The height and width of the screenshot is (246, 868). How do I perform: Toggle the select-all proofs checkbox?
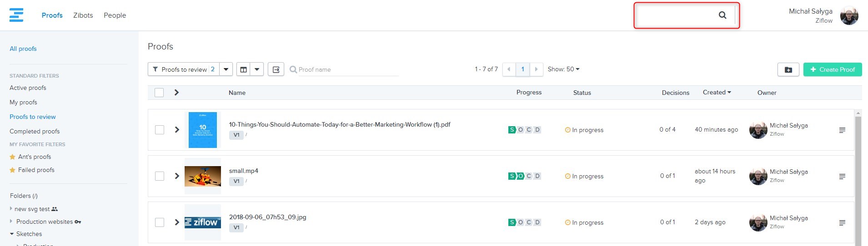pyautogui.click(x=159, y=93)
